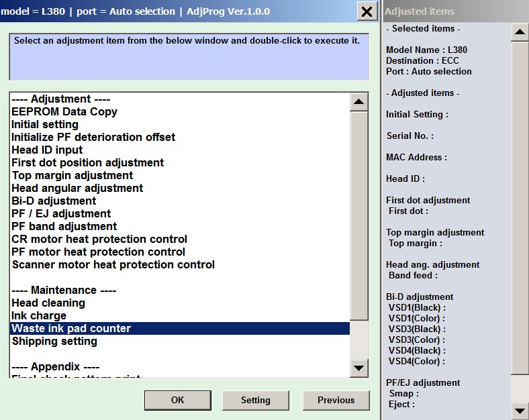Click the adjustment list's up scroll arrow

[359, 102]
